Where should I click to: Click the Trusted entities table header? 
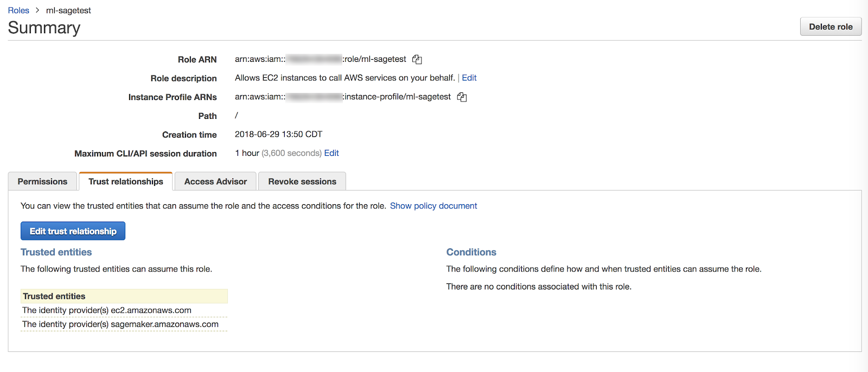click(54, 297)
